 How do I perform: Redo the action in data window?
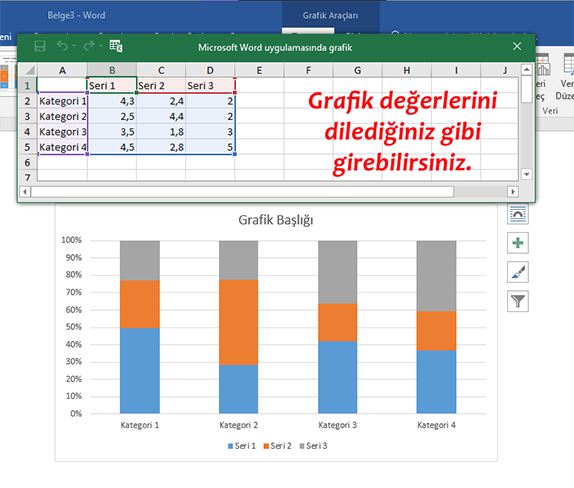89,46
